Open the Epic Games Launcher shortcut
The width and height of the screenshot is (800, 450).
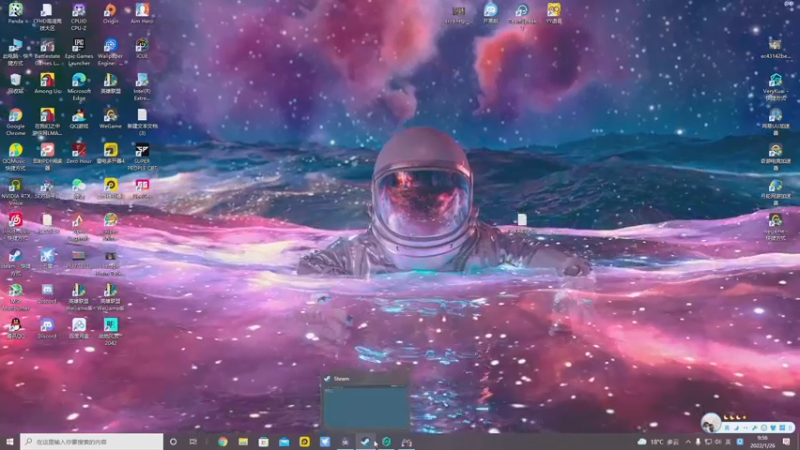(79, 52)
